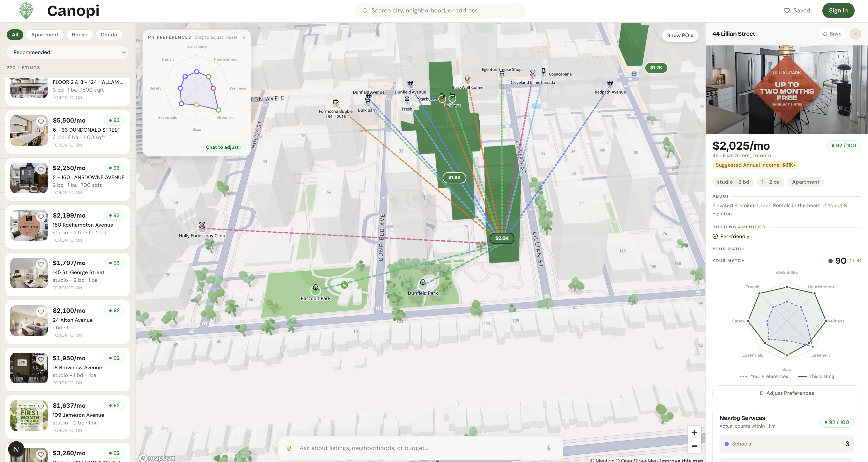868x462 pixels.
Task: Click the Walkability handle on preferences radar
Action: (x=197, y=71)
